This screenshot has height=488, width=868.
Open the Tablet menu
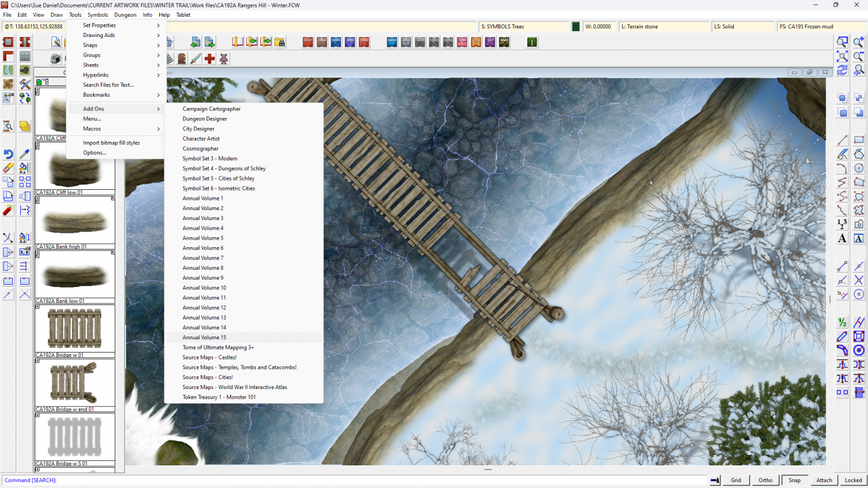[183, 15]
